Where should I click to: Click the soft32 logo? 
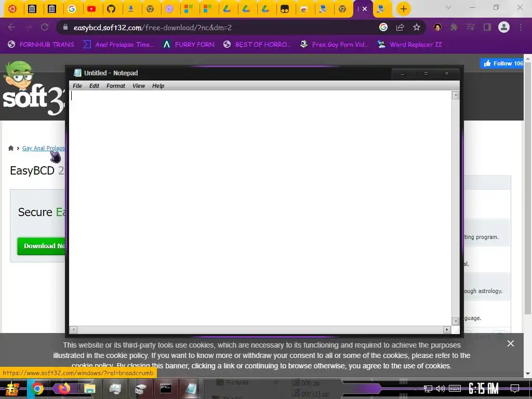(x=33, y=88)
